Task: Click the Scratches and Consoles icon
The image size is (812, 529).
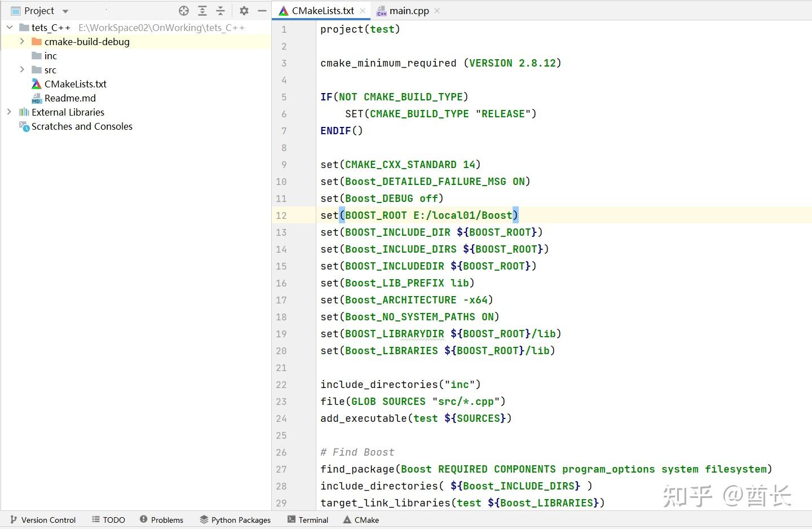Action: [x=24, y=126]
